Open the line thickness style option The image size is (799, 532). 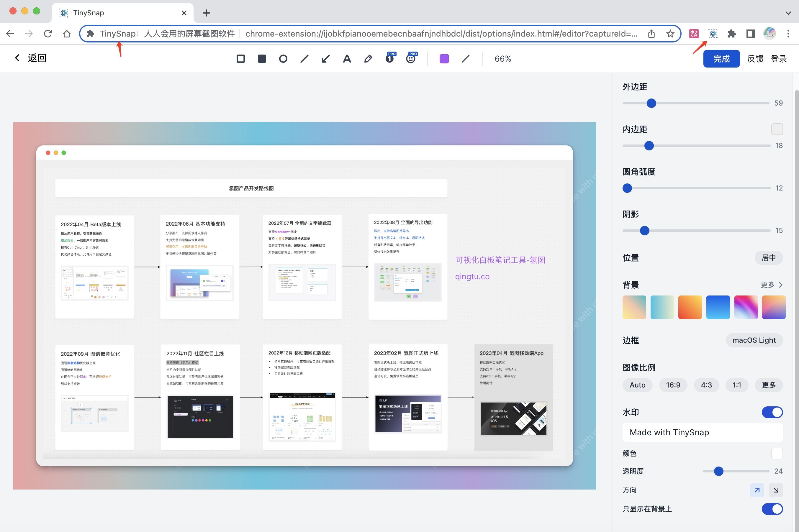[465, 59]
